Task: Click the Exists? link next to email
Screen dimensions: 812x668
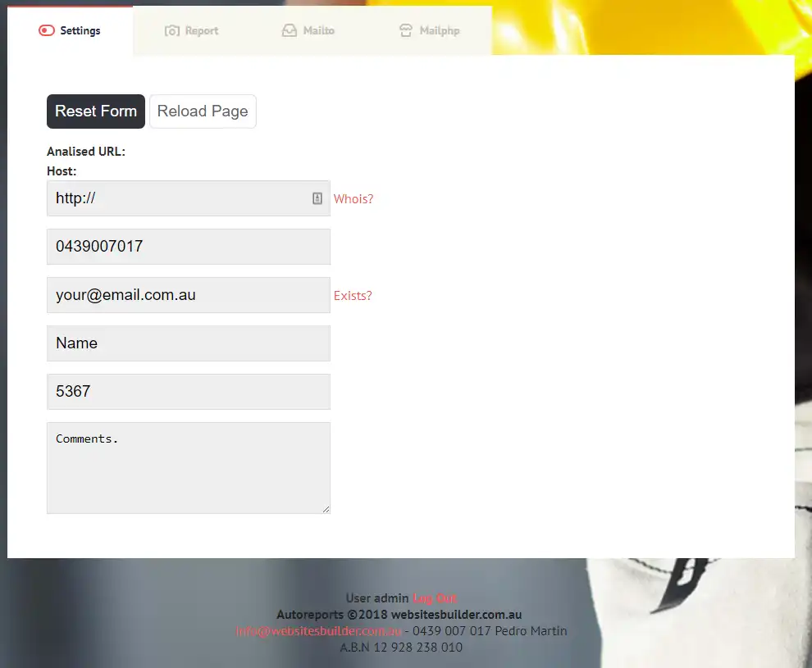Action: [353, 295]
